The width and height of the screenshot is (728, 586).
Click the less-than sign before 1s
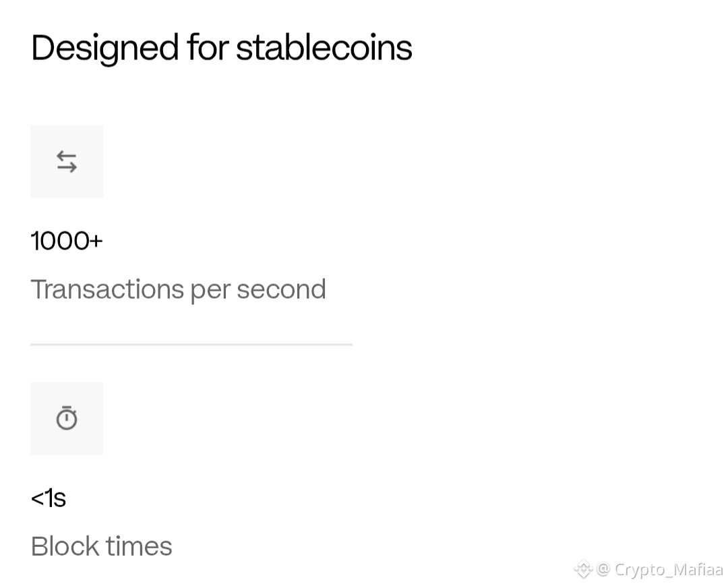click(x=37, y=499)
